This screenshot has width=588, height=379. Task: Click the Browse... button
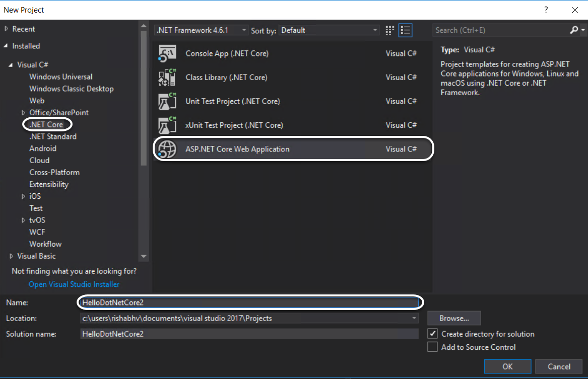454,318
